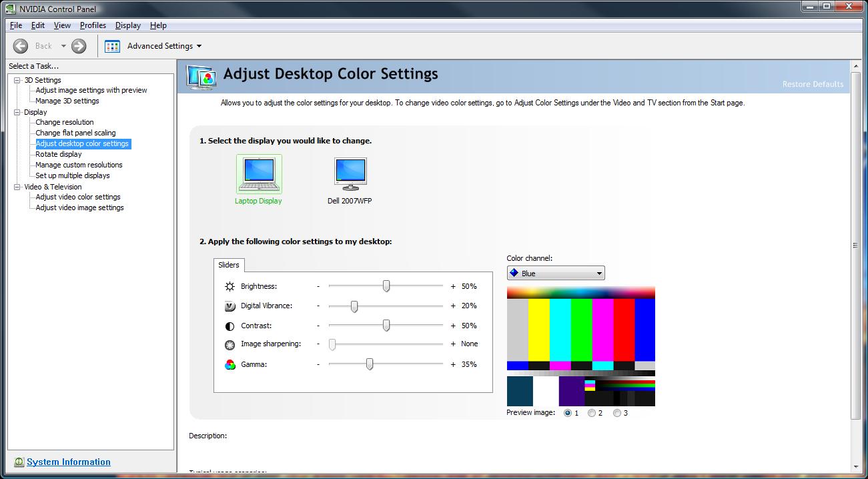Collapse the 3D Settings tree node
This screenshot has height=479, width=868.
click(17, 80)
